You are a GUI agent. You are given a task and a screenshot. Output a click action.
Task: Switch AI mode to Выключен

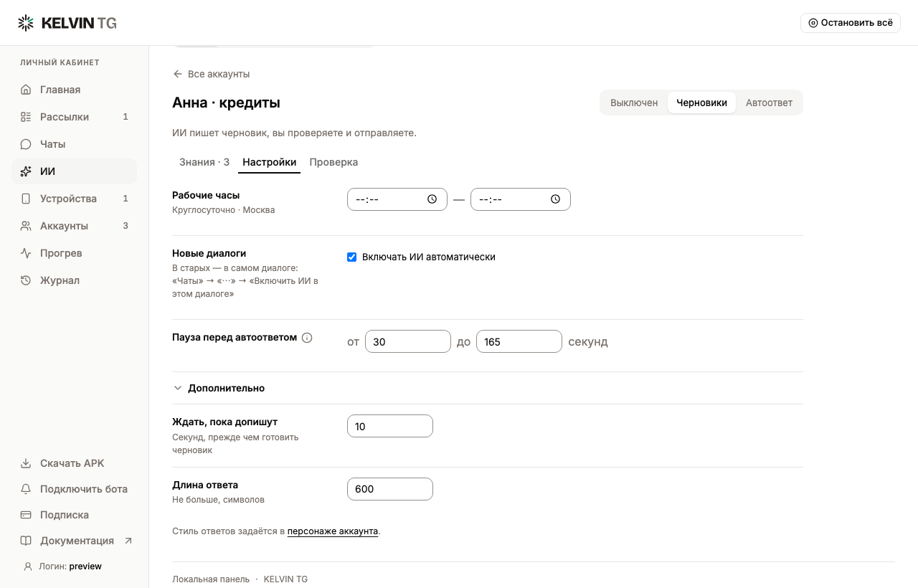634,103
